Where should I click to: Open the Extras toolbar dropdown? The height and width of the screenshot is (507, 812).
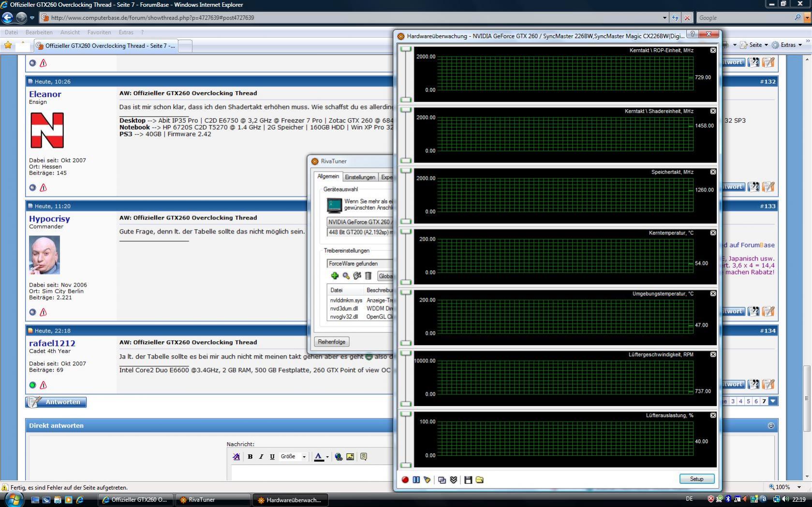point(787,44)
